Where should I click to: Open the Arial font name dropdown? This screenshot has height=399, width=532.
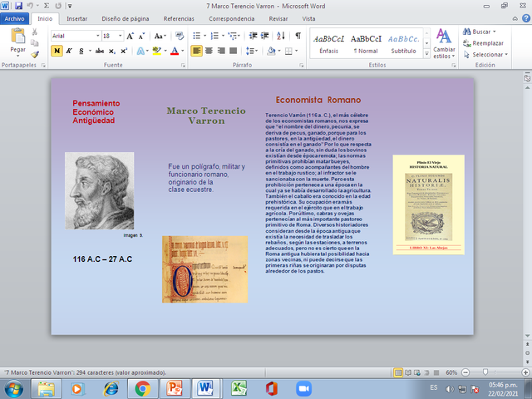click(98, 36)
